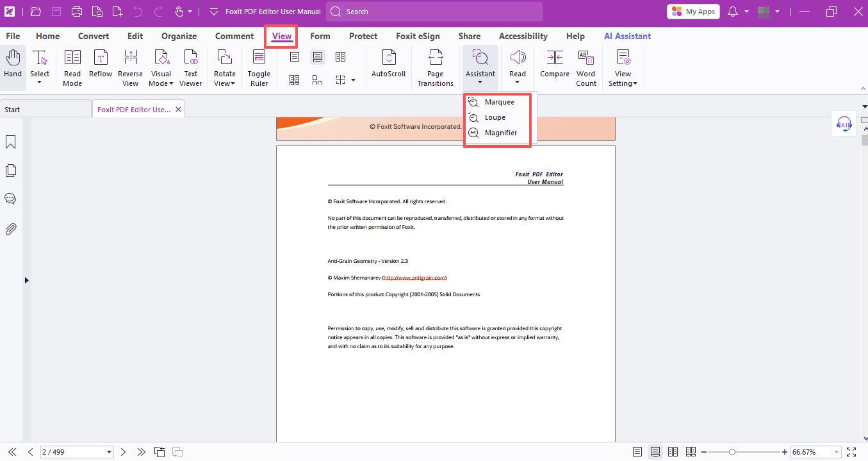Click the fullscreen icon in status bar
868x461 pixels.
point(851,452)
